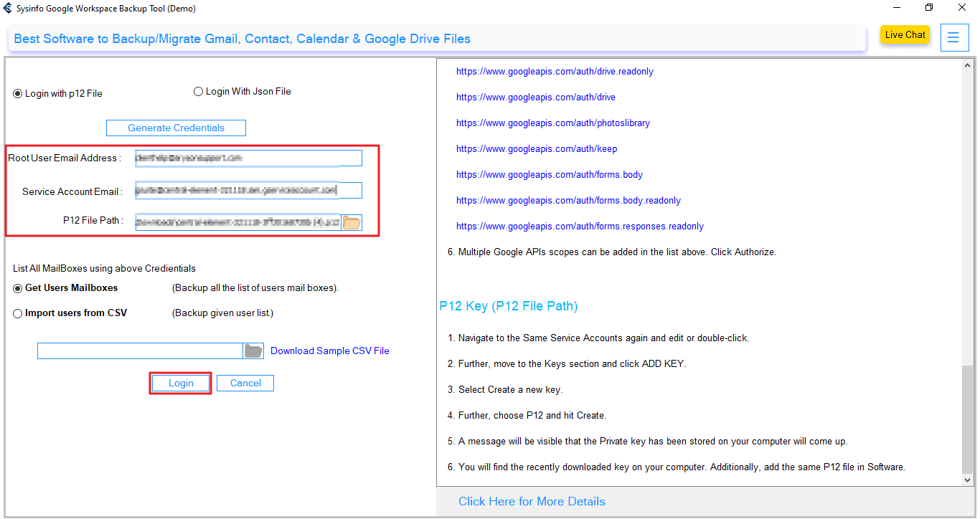
Task: Choose Get Users Mailboxes option
Action: (x=18, y=288)
